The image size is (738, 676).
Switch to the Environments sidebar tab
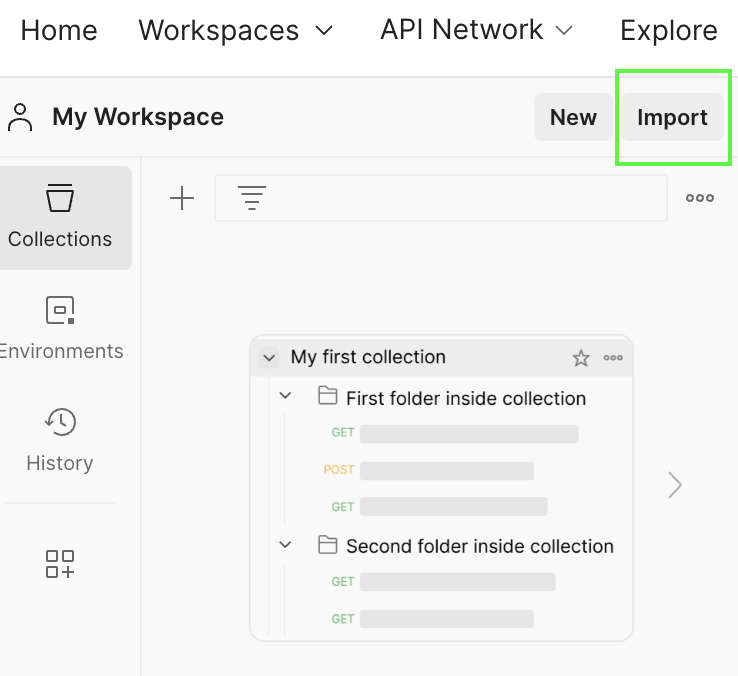[x=60, y=329]
